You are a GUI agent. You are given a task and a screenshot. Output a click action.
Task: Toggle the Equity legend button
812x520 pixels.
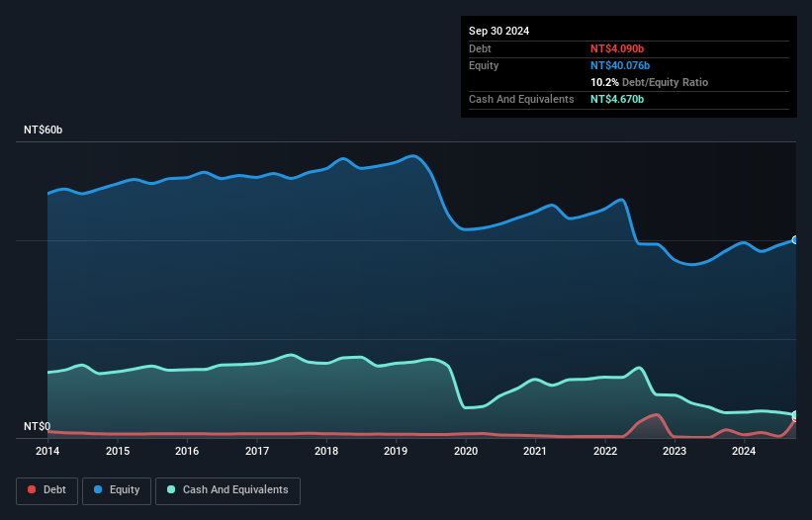pos(117,490)
